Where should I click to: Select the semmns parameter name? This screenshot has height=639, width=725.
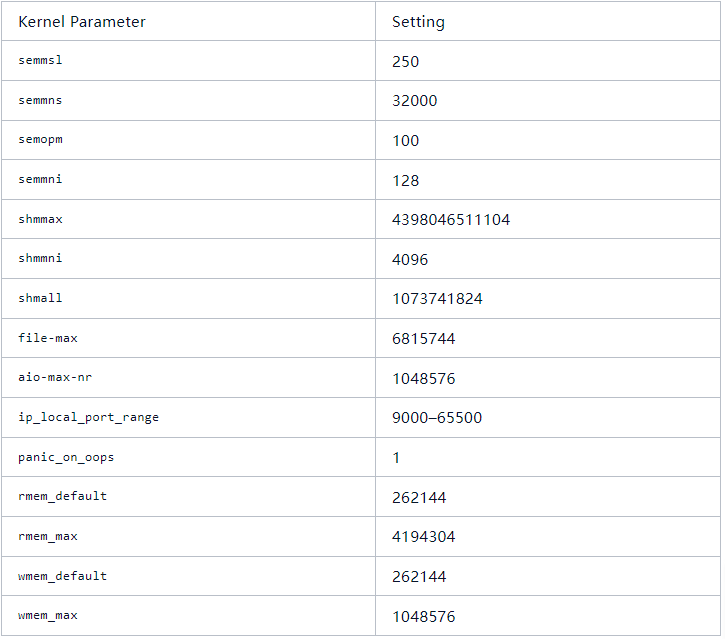41,100
